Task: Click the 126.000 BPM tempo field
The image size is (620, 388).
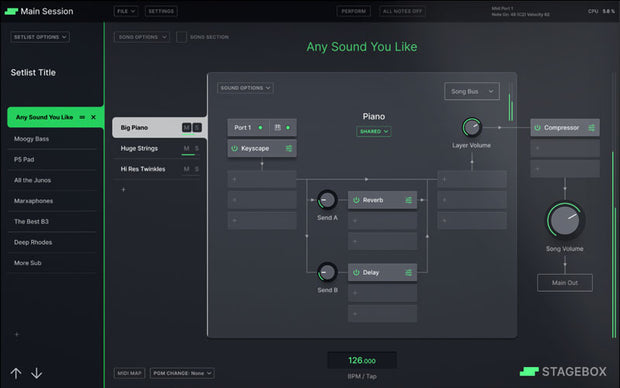Action: coord(362,360)
